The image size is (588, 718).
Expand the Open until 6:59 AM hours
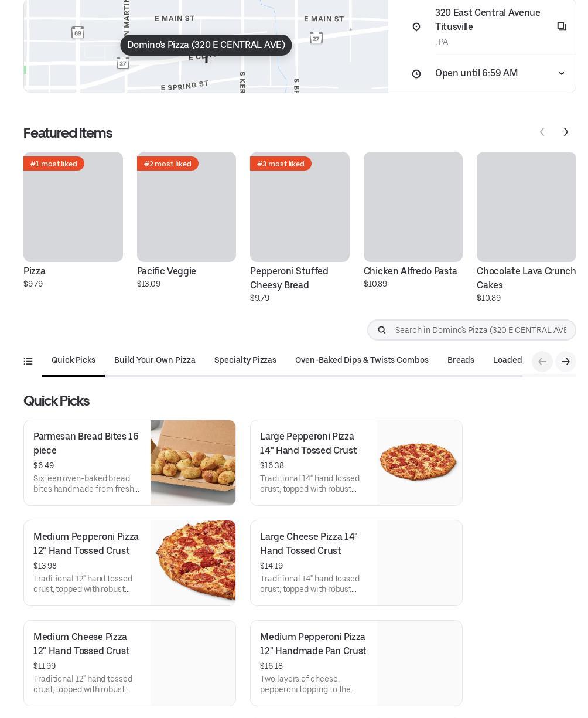coord(562,73)
